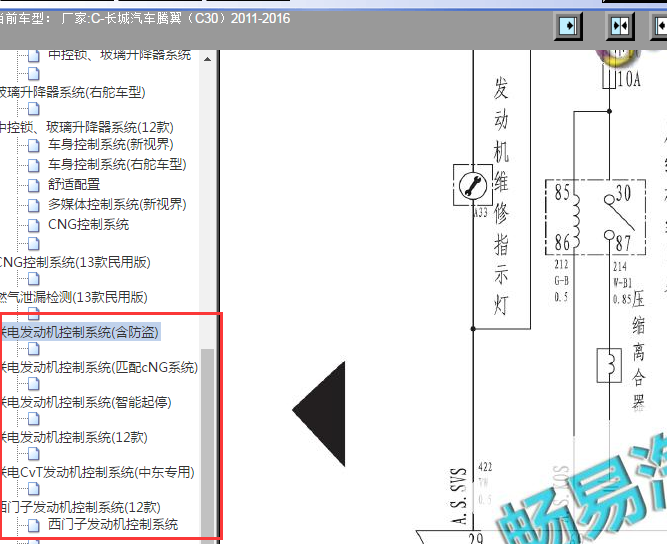Click relay terminal 87 in diagram
The width and height of the screenshot is (667, 544).
click(623, 243)
